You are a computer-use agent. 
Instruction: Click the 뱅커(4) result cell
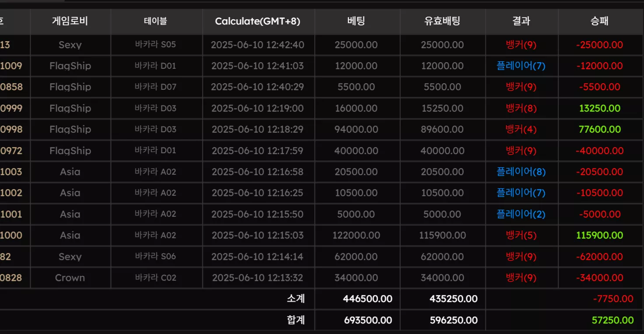click(x=521, y=129)
